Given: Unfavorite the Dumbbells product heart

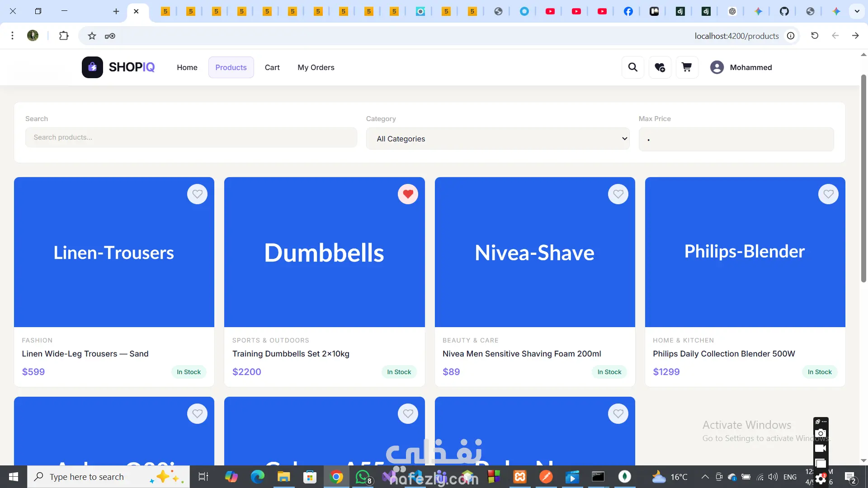Looking at the screenshot, I should (x=408, y=194).
